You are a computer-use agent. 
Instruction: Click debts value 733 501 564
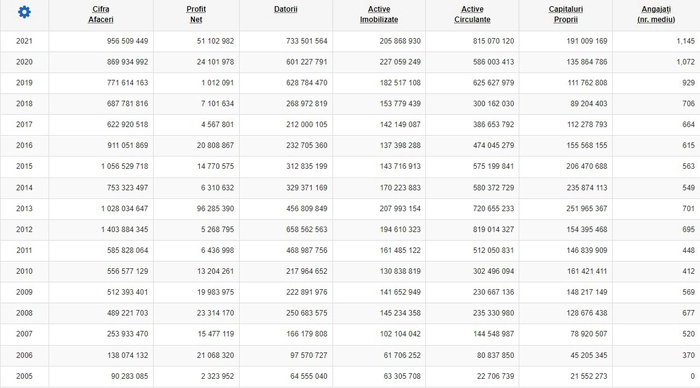[x=307, y=41]
